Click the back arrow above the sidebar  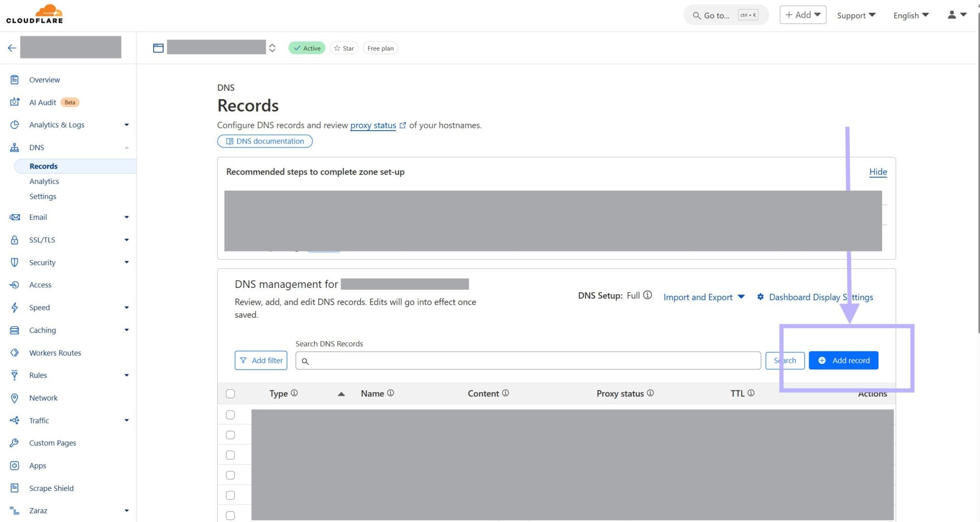coord(11,47)
